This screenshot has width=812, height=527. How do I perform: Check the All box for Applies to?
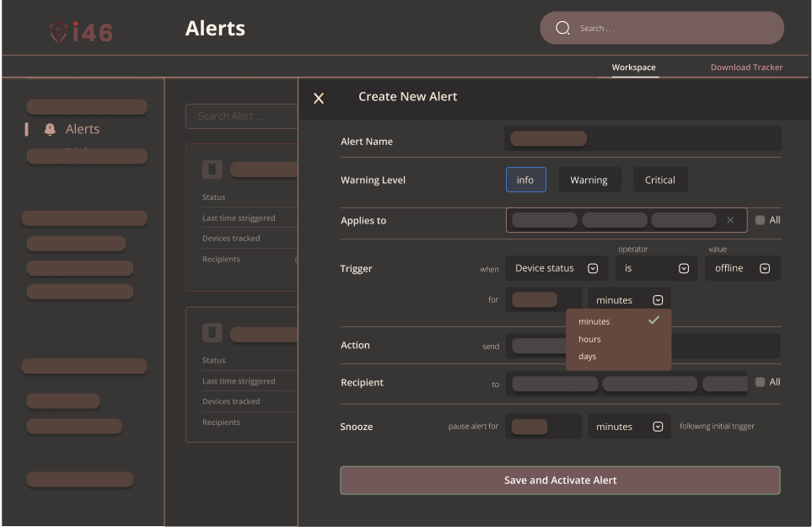tap(760, 220)
